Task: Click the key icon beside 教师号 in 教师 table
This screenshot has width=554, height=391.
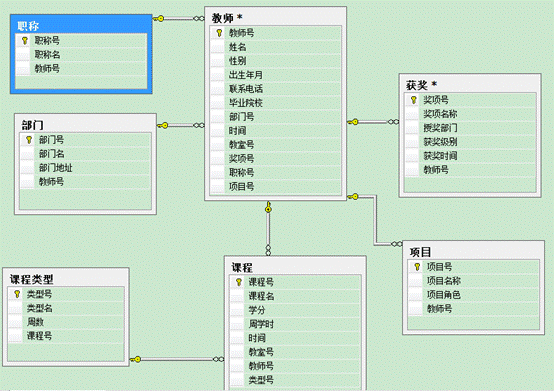Action: coord(219,33)
